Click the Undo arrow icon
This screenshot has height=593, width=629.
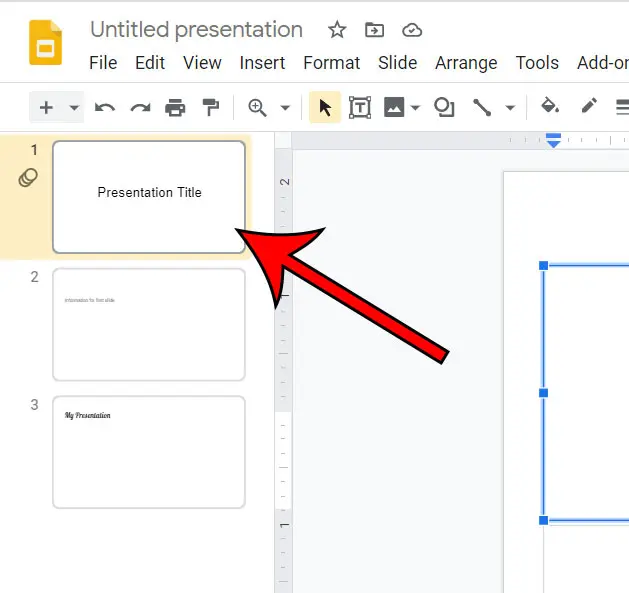[x=104, y=107]
